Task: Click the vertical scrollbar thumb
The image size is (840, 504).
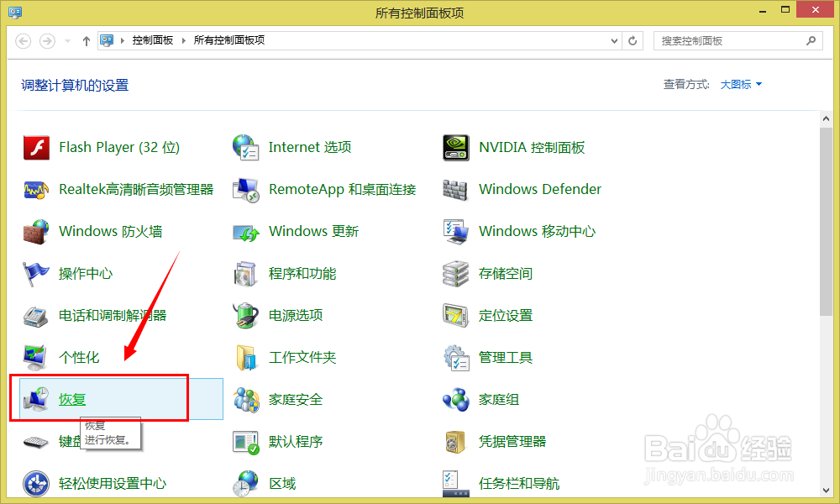Action: [826, 222]
